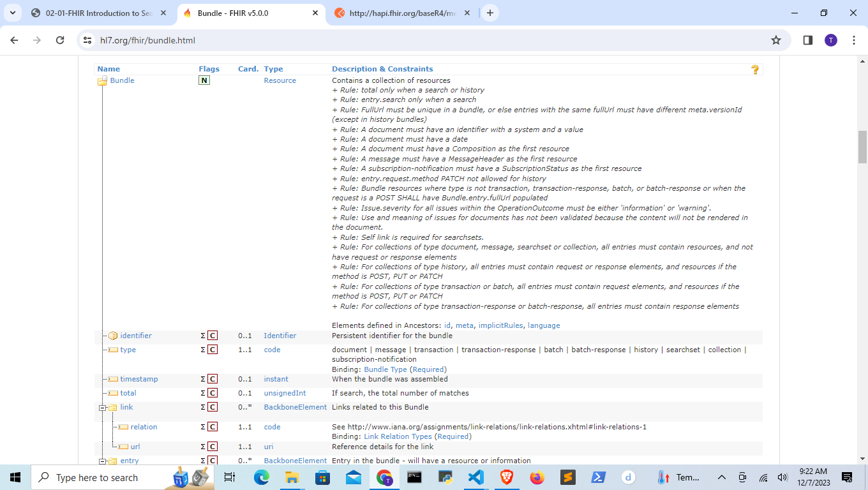This screenshot has width=868, height=490.
Task: Open the taskbar clock showing 9:22 AM
Action: [x=812, y=477]
